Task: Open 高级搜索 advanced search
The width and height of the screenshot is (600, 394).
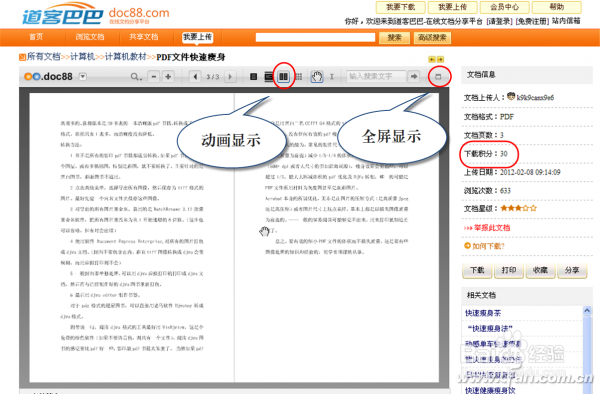Action: point(432,37)
